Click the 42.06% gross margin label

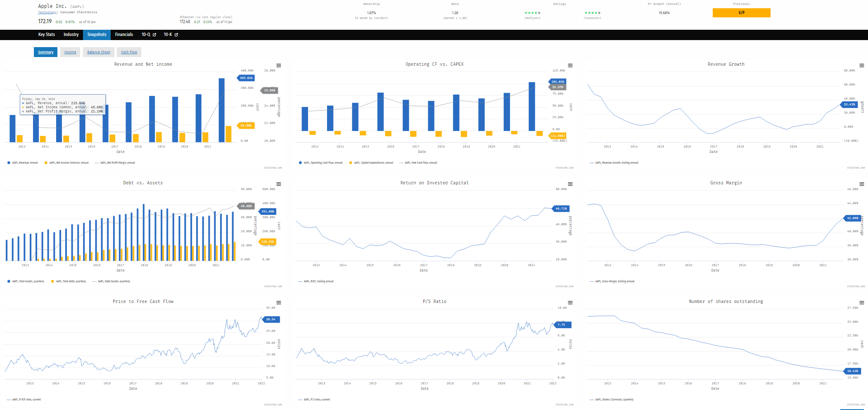852,218
